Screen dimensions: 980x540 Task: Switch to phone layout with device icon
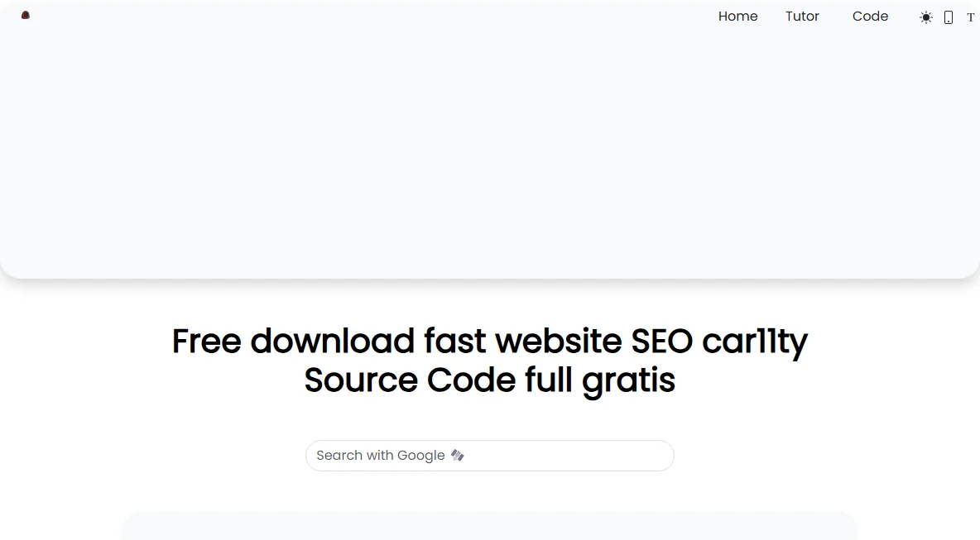coord(948,17)
